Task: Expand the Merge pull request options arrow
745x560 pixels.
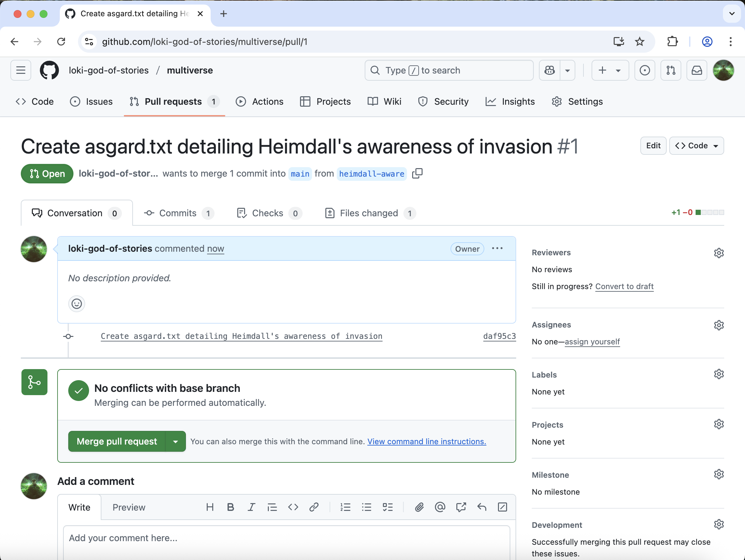Action: click(175, 441)
